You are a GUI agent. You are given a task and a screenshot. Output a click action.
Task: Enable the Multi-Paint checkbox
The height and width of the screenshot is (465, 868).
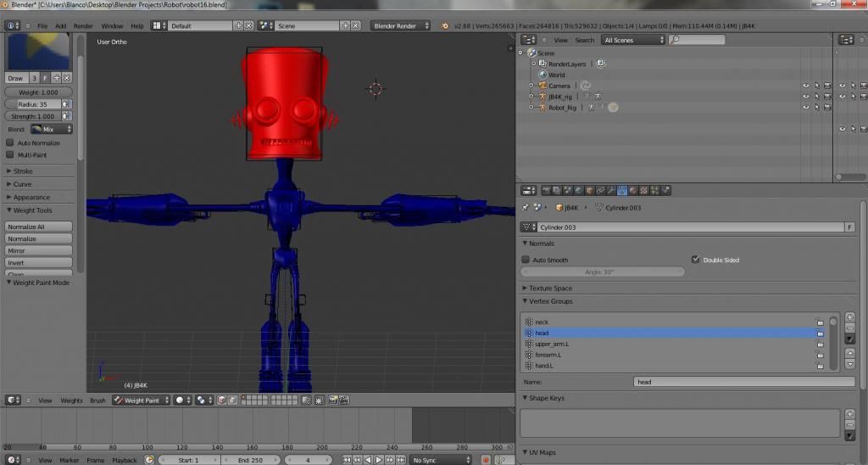tap(10, 154)
